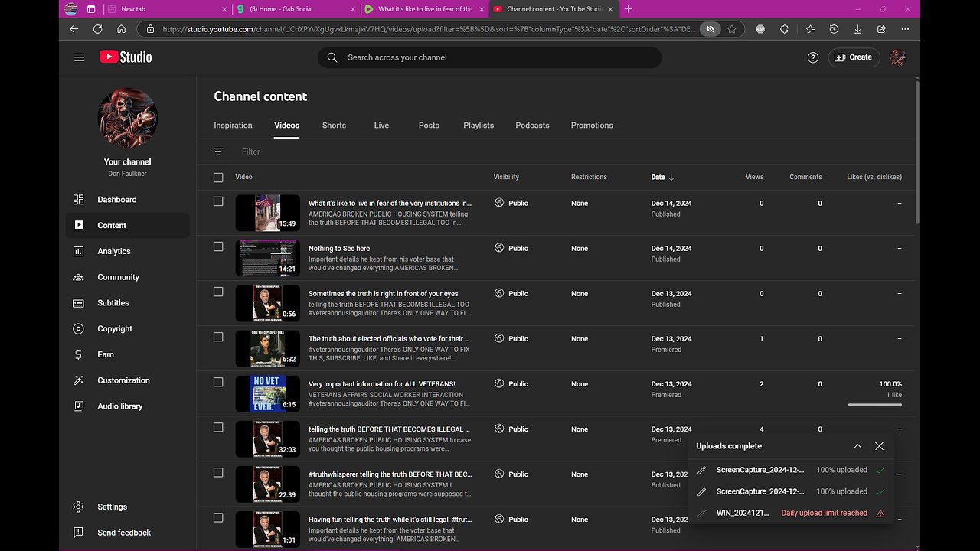Select the 'What it's like to live' video checkbox

(x=218, y=201)
